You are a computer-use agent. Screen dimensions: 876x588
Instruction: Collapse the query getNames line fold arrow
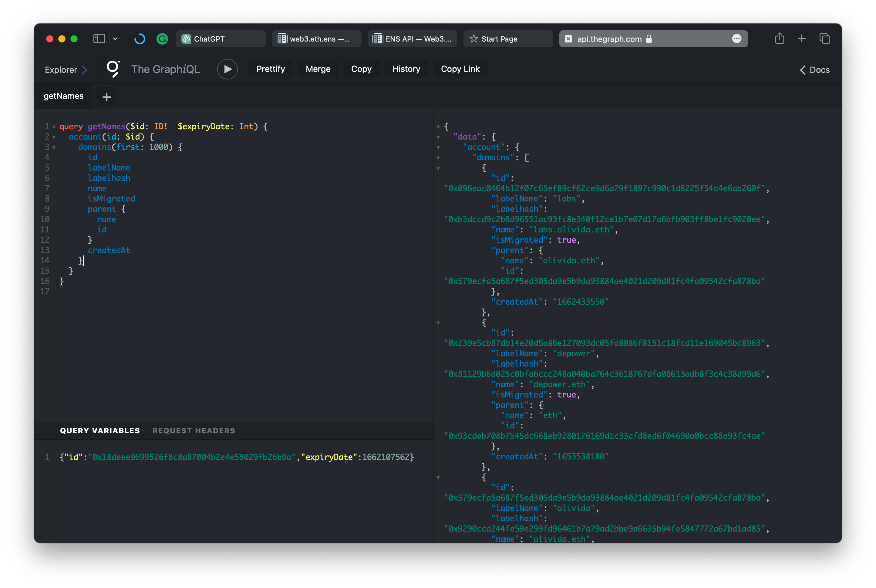pyautogui.click(x=54, y=127)
